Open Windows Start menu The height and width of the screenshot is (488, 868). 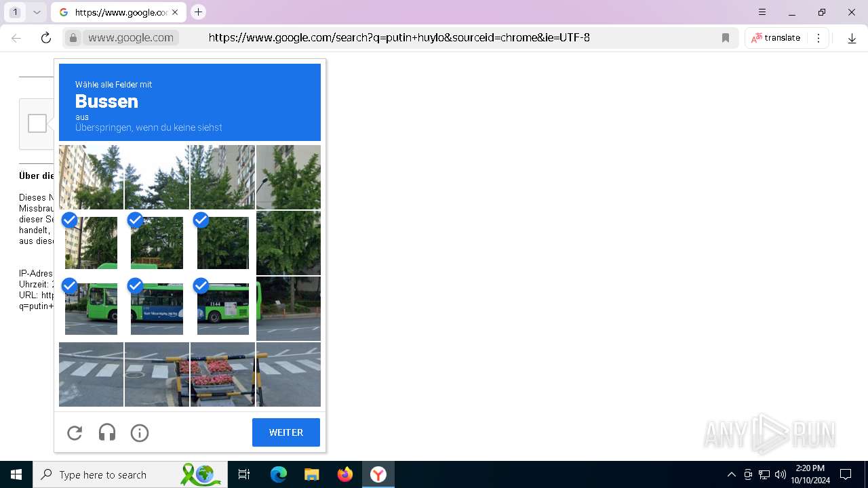pyautogui.click(x=16, y=474)
